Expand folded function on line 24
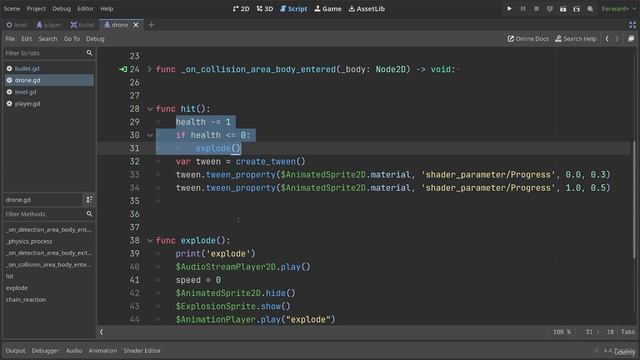Image resolution: width=640 pixels, height=360 pixels. 149,69
